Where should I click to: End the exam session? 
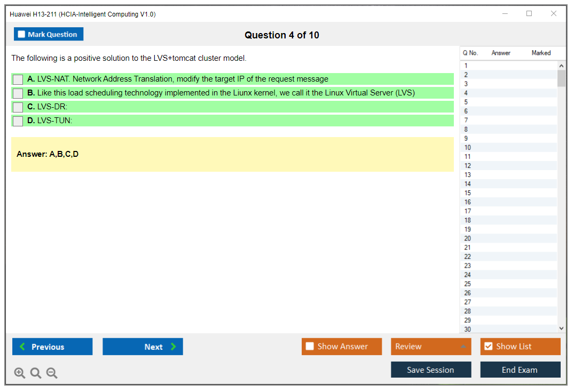(520, 370)
